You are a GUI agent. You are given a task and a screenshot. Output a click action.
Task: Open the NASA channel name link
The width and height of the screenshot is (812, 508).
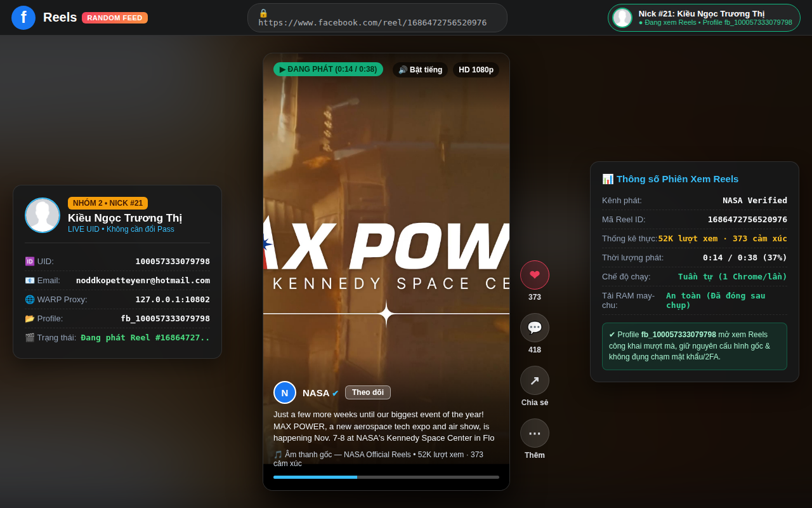click(316, 393)
